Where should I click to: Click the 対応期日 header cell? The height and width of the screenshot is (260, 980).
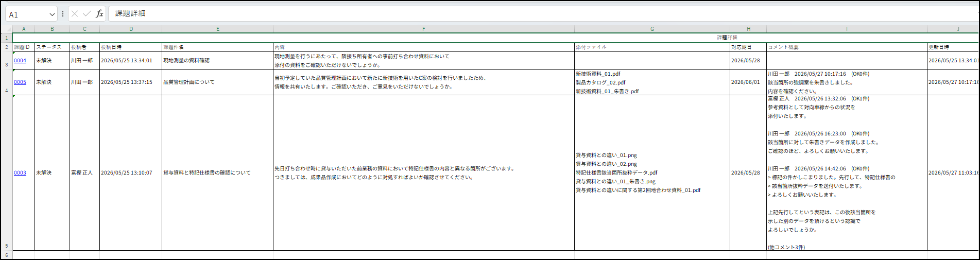point(748,47)
